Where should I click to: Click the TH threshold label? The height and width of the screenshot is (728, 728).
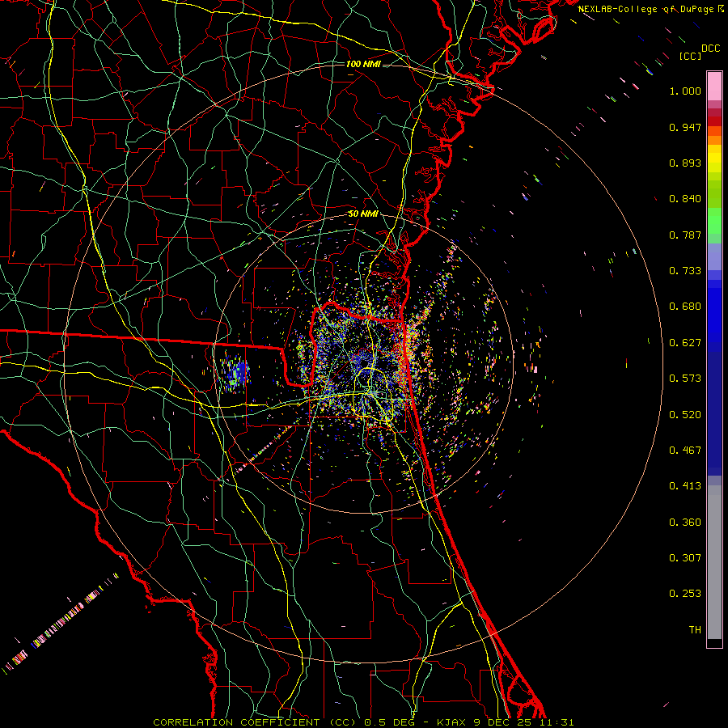695,630
